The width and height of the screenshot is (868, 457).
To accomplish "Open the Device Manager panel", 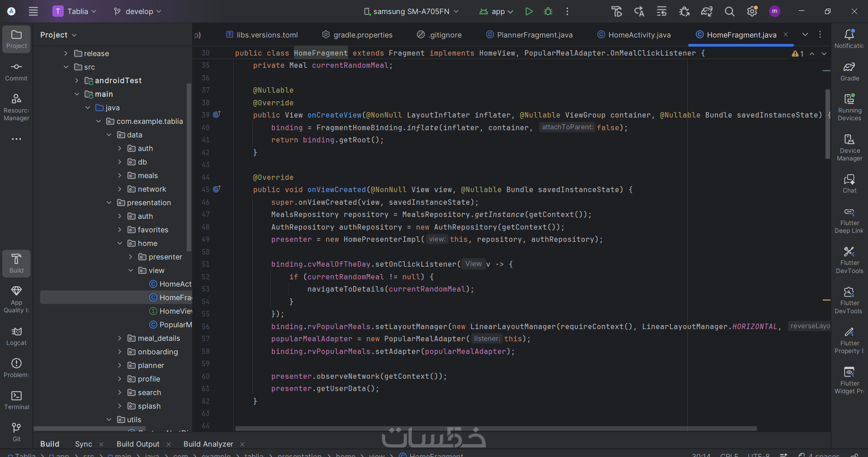I will pyautogui.click(x=849, y=147).
